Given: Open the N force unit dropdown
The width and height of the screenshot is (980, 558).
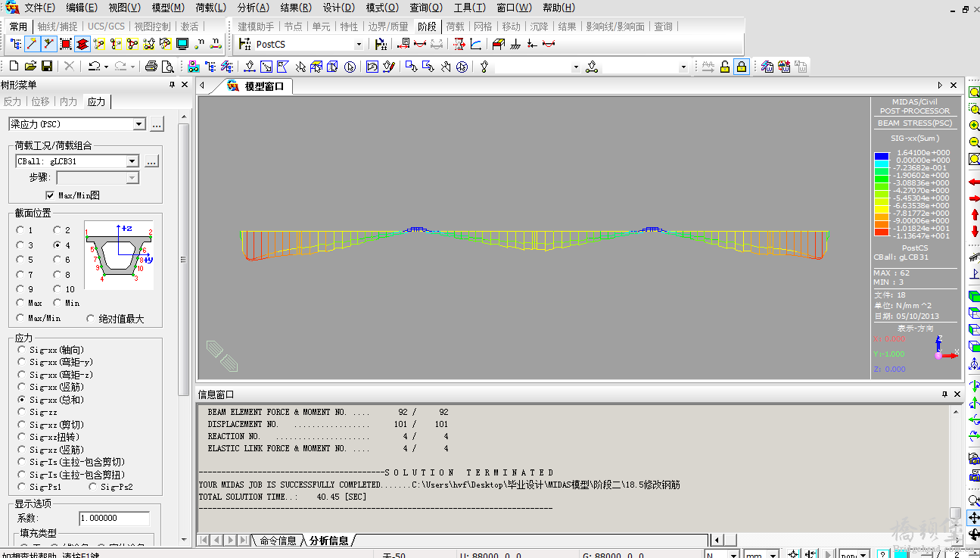Looking at the screenshot, I should pos(733,555).
